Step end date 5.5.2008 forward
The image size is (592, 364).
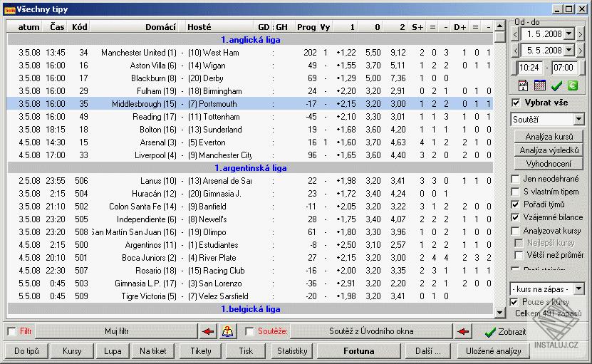(581, 51)
